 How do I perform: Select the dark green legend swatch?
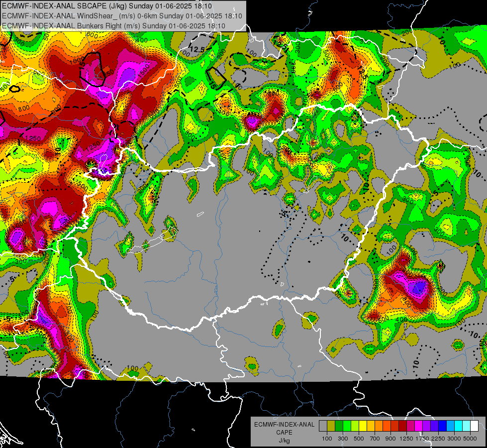pyautogui.click(x=339, y=426)
